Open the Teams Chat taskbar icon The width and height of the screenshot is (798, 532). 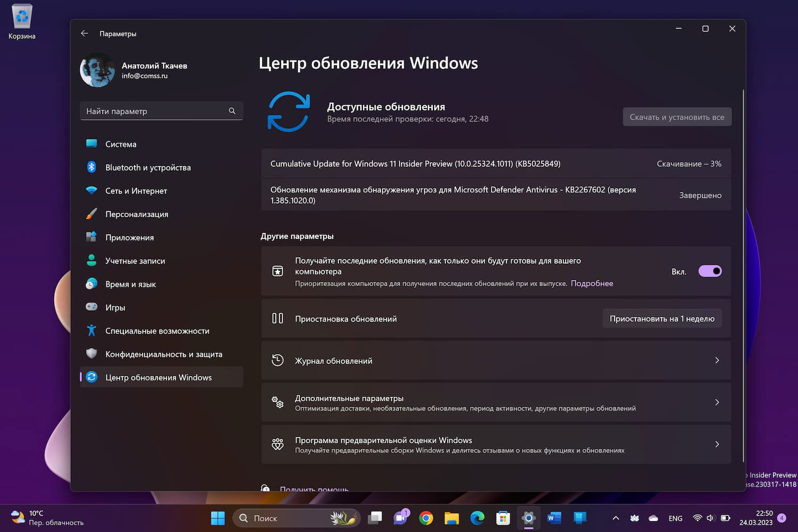coord(401,518)
